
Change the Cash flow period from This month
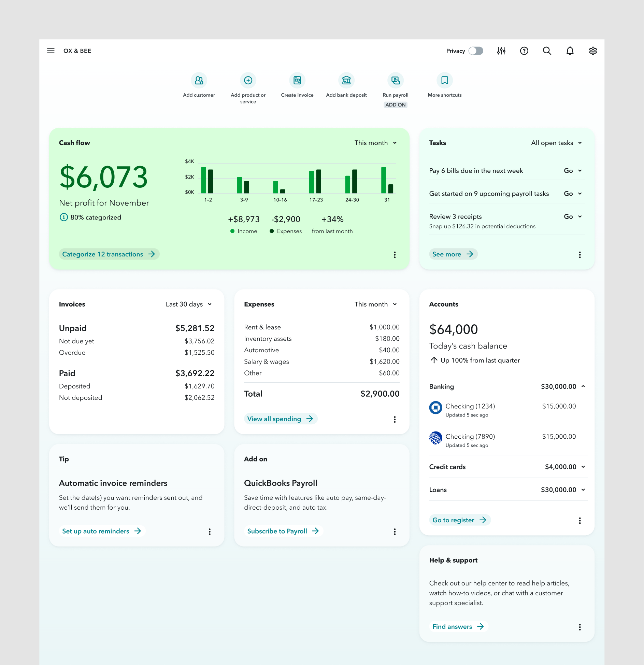click(375, 143)
